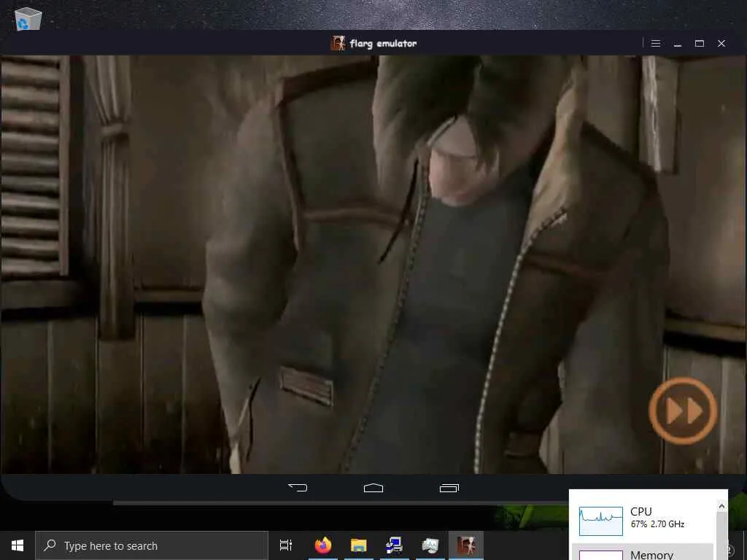
Task: Select the flarg emulator taskbar button
Action: [466, 545]
